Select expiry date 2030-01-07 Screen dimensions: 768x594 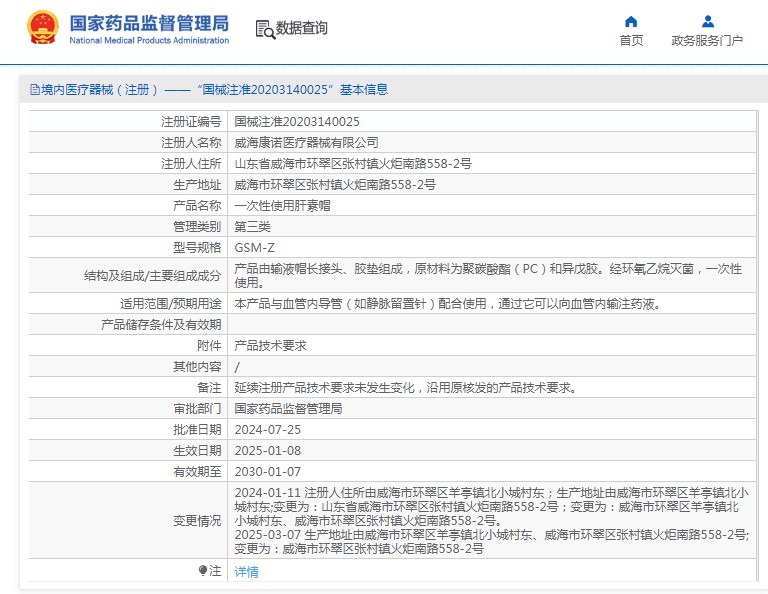coord(267,472)
